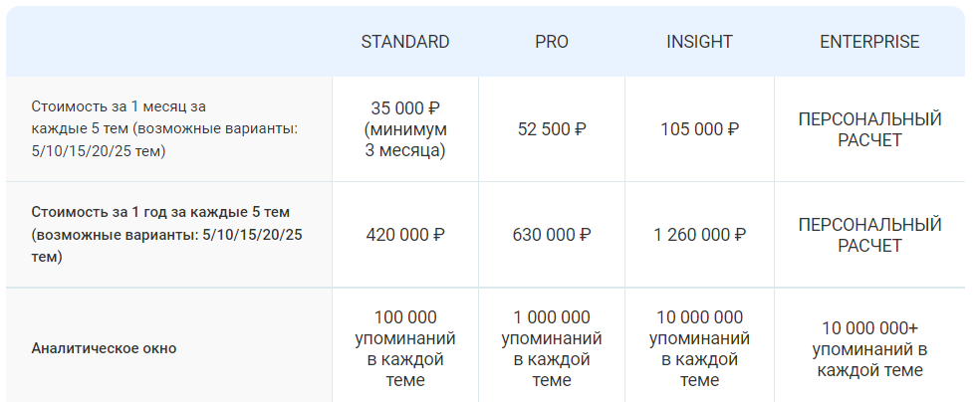This screenshot has width=980, height=402.
Task: Choose the 1 260 000 ₽ Insight yearly price
Action: [699, 235]
